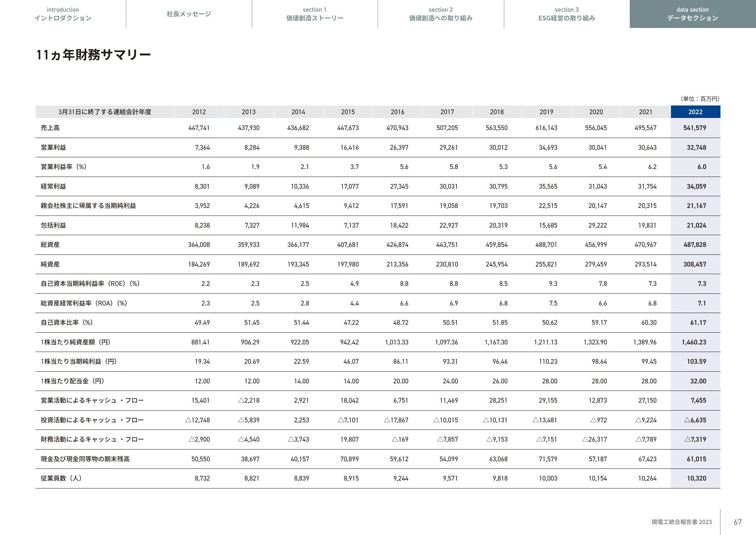The width and height of the screenshot is (756, 535).
Task: Open section 3 ESG経営の取り組み
Action: tap(566, 14)
